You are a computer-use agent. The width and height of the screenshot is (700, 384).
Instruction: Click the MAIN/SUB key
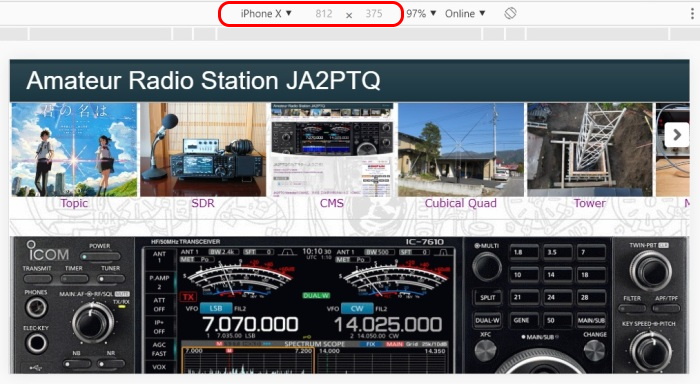click(x=591, y=320)
